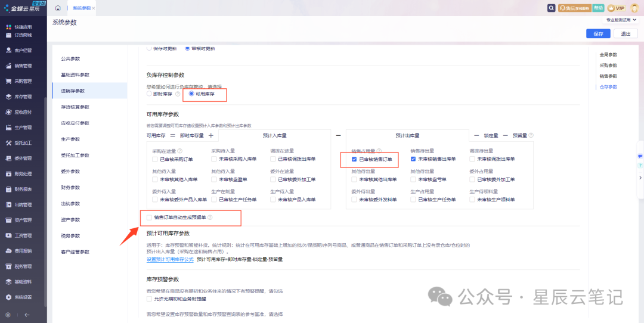Screen dimensions: 644x323
Task: Open the 库存管理 sidebar menu
Action: (x=23, y=97)
